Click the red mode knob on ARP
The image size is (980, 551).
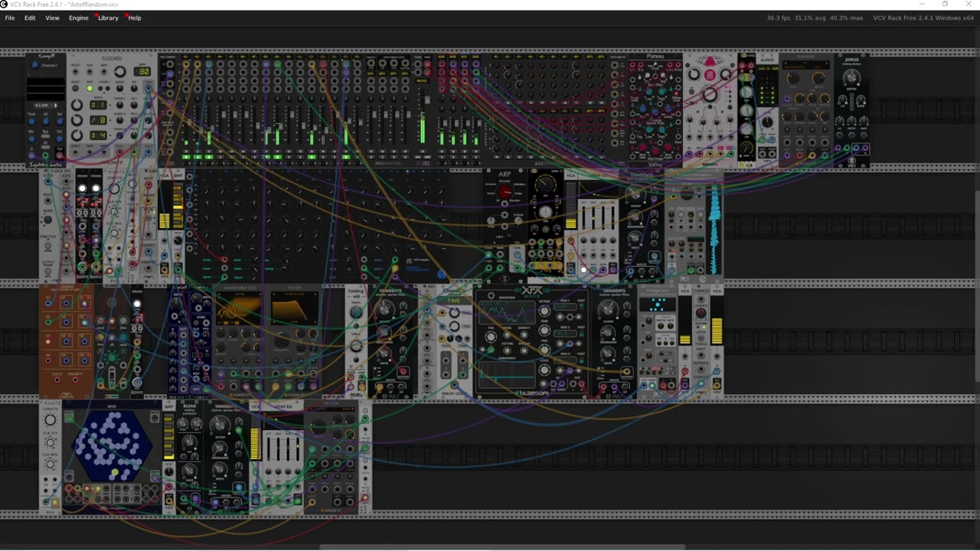pyautogui.click(x=505, y=191)
